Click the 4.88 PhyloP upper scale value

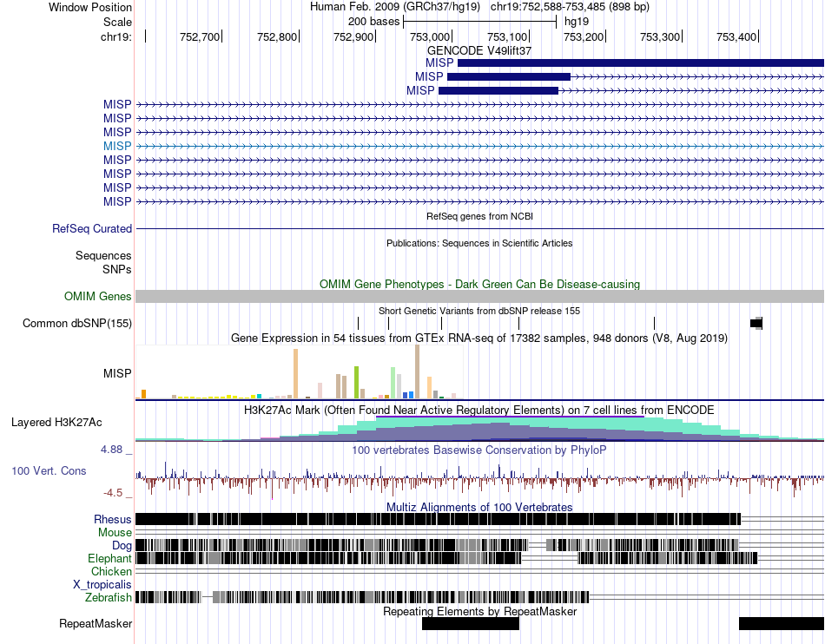point(111,450)
